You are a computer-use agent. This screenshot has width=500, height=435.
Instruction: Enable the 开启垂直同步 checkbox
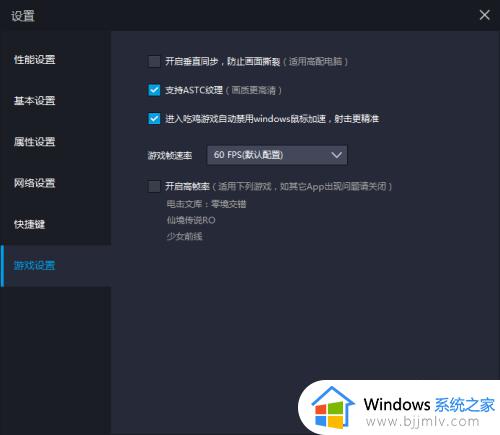point(154,61)
